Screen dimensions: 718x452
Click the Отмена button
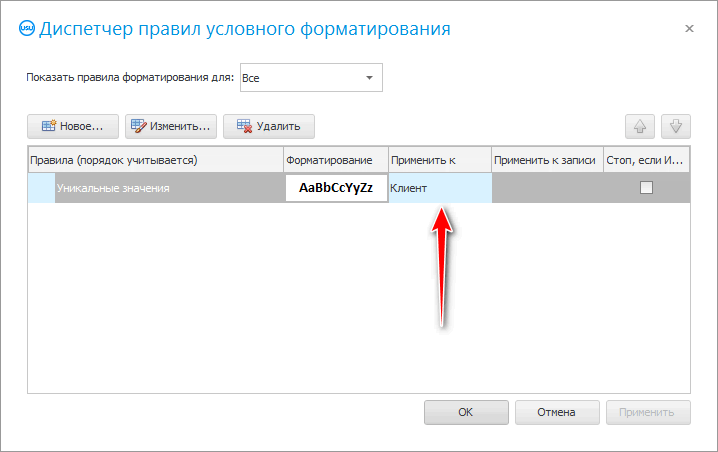(x=557, y=413)
